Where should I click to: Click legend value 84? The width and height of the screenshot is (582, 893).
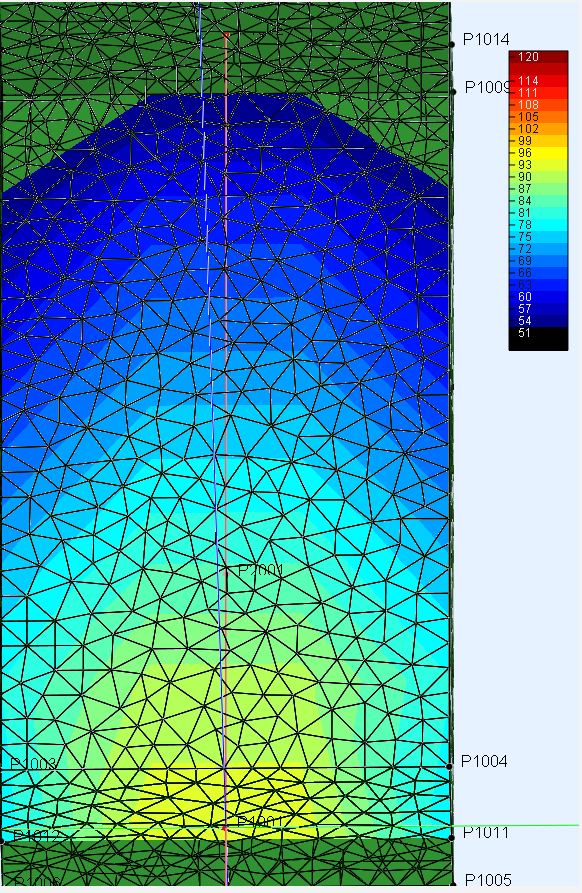[525, 201]
